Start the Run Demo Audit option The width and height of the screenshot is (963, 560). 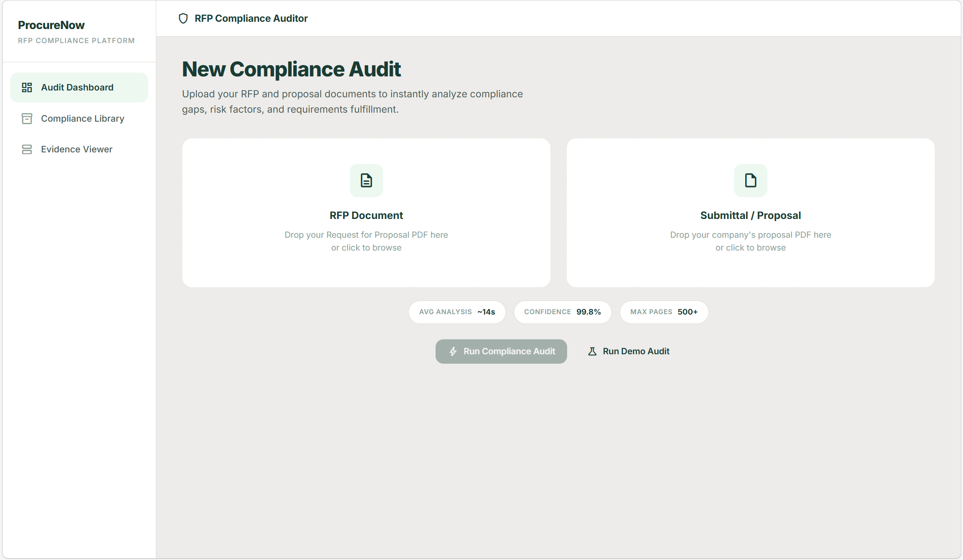coord(635,351)
